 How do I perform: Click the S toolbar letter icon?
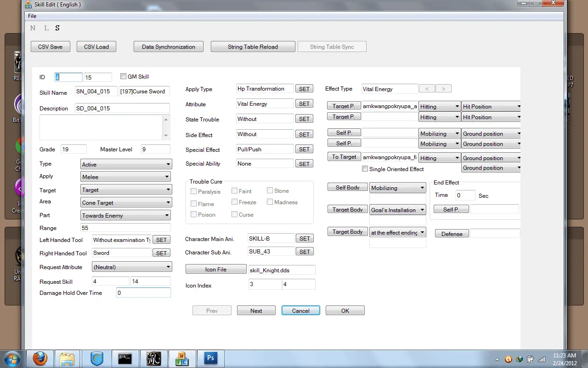pyautogui.click(x=57, y=28)
